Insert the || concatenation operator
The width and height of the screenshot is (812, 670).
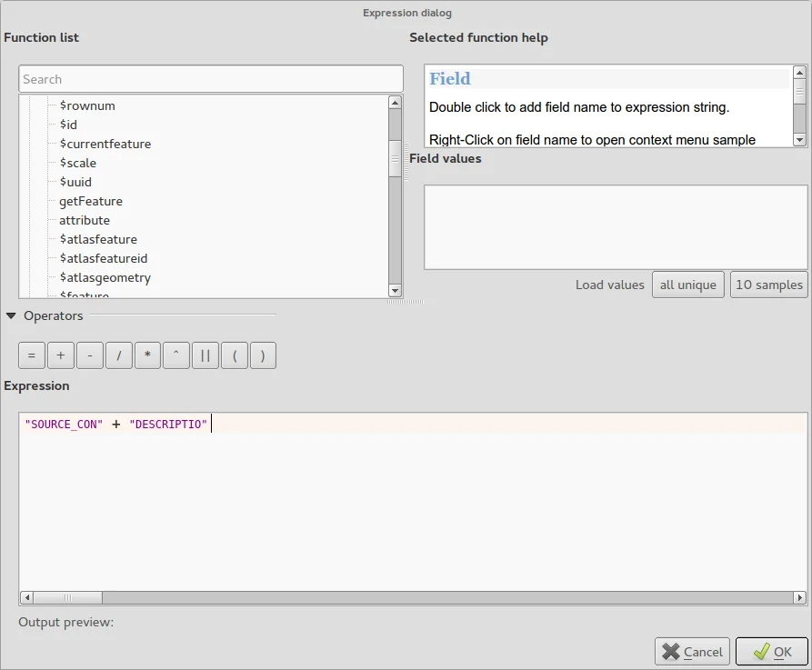point(205,356)
